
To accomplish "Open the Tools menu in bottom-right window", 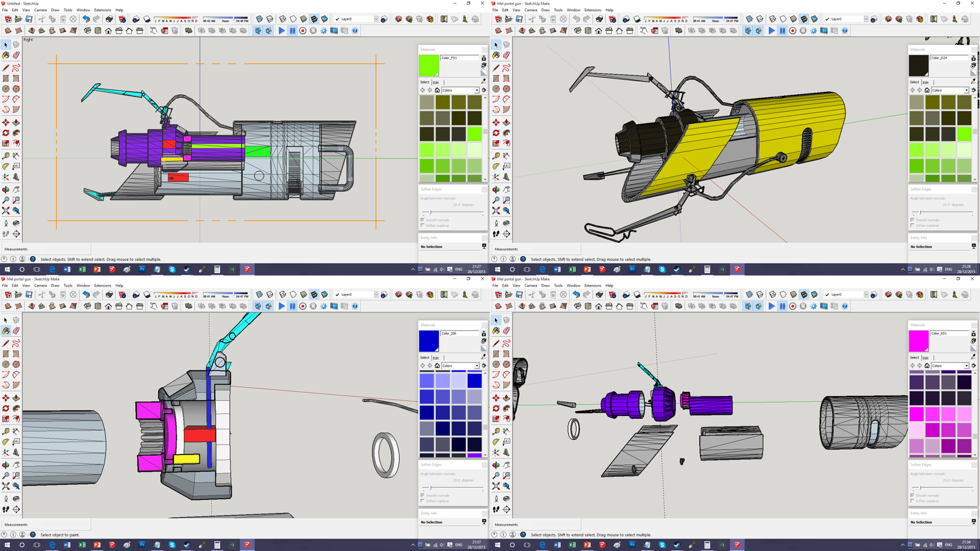I will coord(558,285).
